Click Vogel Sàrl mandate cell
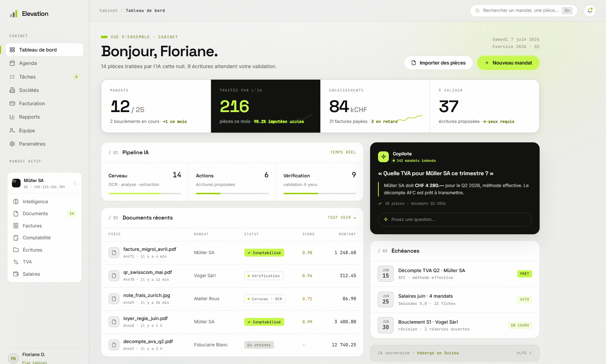 point(205,276)
